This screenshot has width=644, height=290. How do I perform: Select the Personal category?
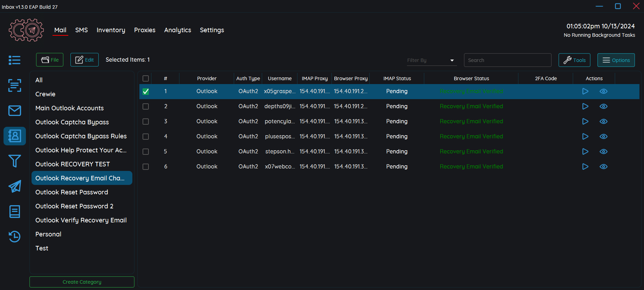click(82, 234)
